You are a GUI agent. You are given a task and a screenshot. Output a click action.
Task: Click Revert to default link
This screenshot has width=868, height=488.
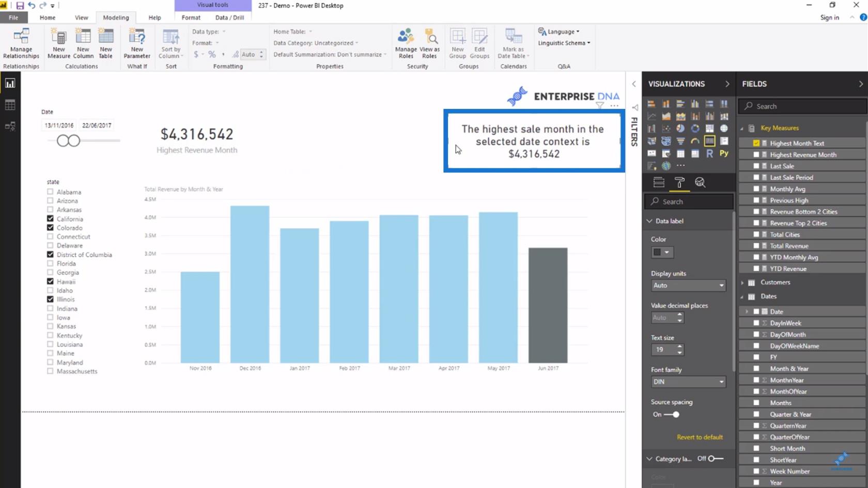(x=700, y=437)
